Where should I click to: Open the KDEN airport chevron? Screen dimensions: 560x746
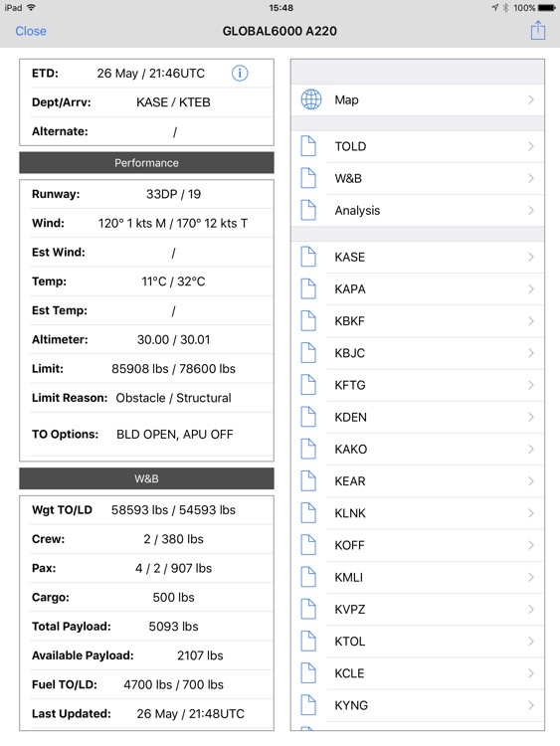[531, 417]
